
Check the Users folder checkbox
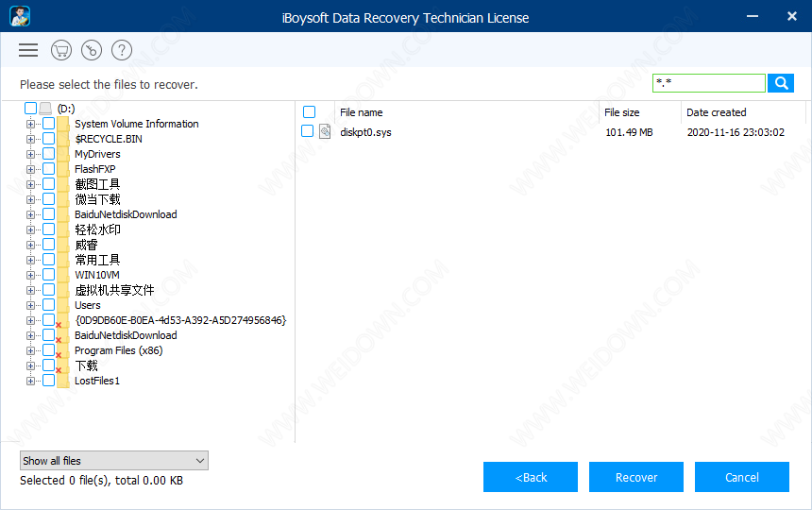[x=49, y=304]
